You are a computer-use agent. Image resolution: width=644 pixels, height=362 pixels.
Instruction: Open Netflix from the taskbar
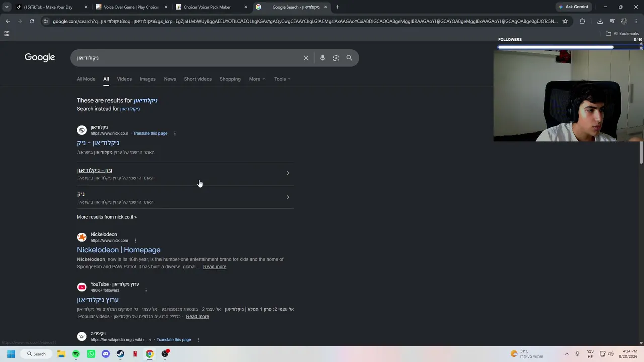tap(135, 354)
